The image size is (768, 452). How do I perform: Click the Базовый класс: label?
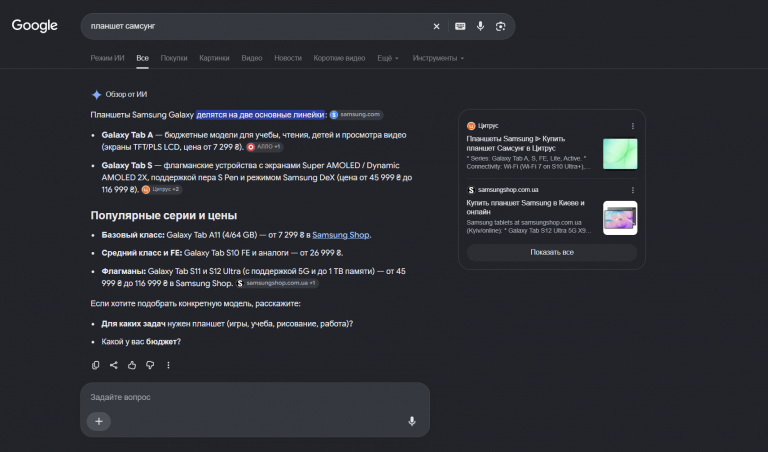(x=133, y=235)
